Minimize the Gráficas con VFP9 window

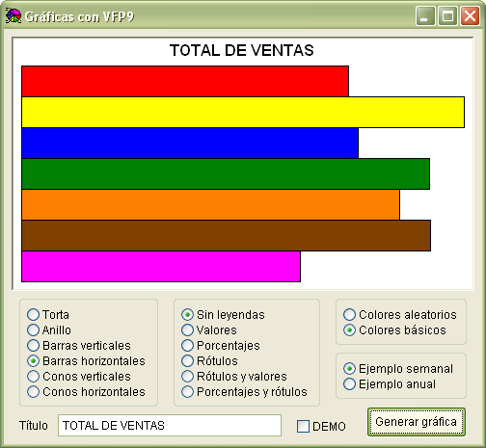pyautogui.click(x=425, y=15)
